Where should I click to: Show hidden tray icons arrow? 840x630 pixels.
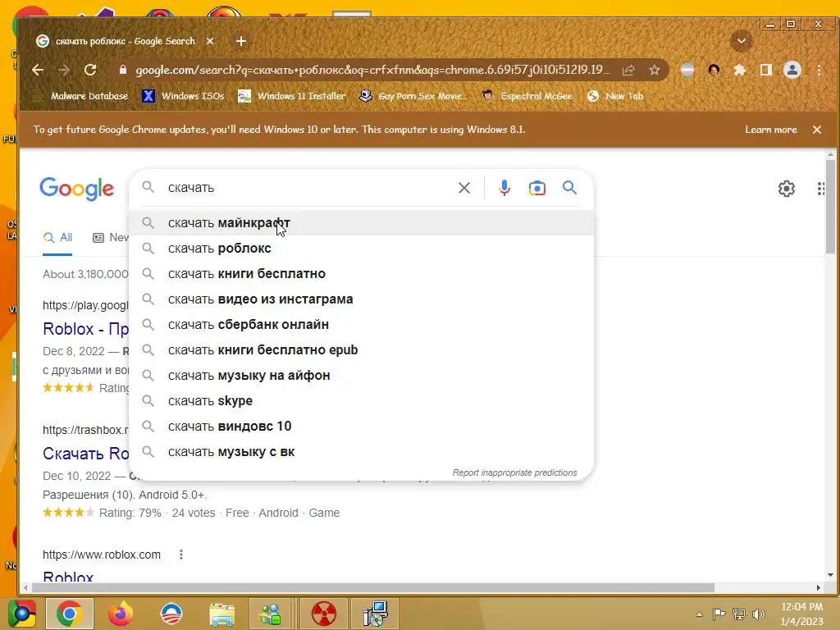(699, 614)
